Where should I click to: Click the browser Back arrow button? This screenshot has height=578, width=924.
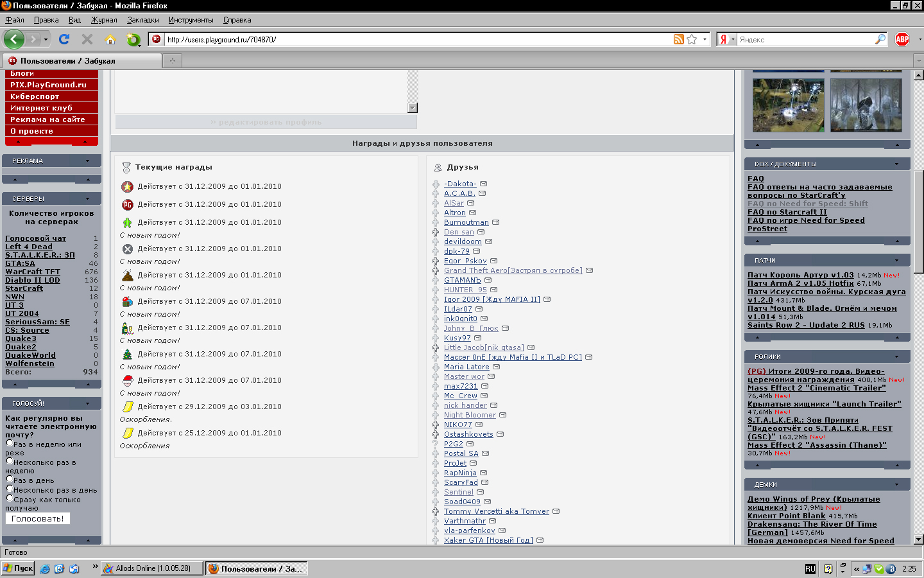click(13, 39)
